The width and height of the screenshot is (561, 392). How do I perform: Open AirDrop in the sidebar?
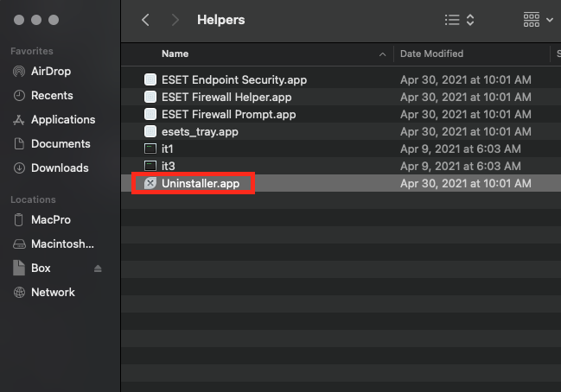[51, 71]
